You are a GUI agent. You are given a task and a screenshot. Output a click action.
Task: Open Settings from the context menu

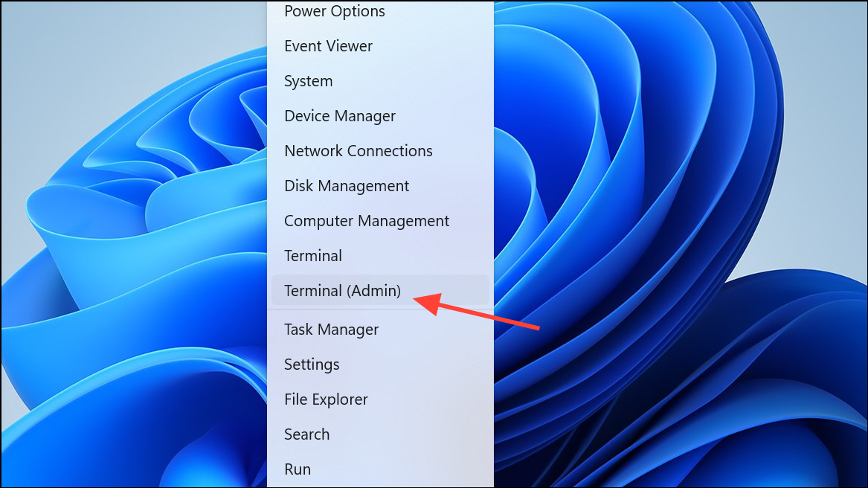pos(380,364)
